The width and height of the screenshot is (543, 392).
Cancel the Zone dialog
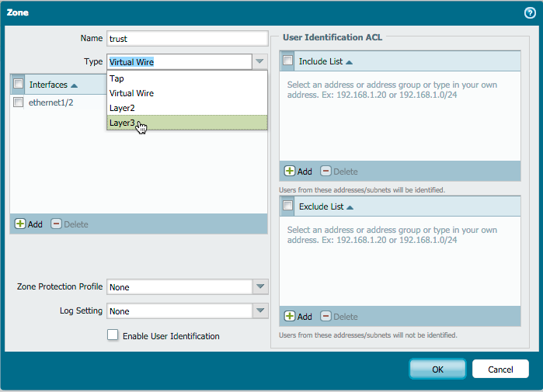[500, 369]
